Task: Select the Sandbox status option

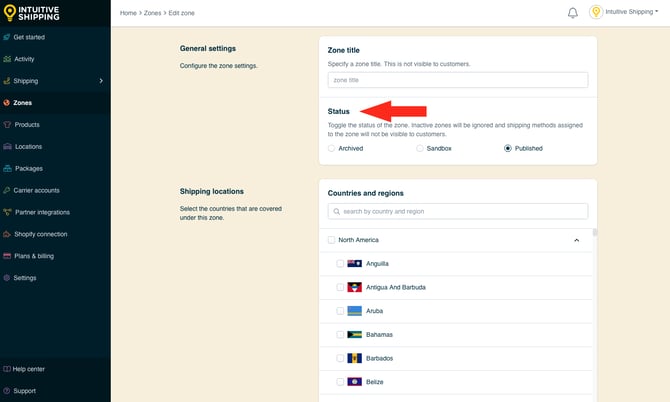Action: point(420,148)
